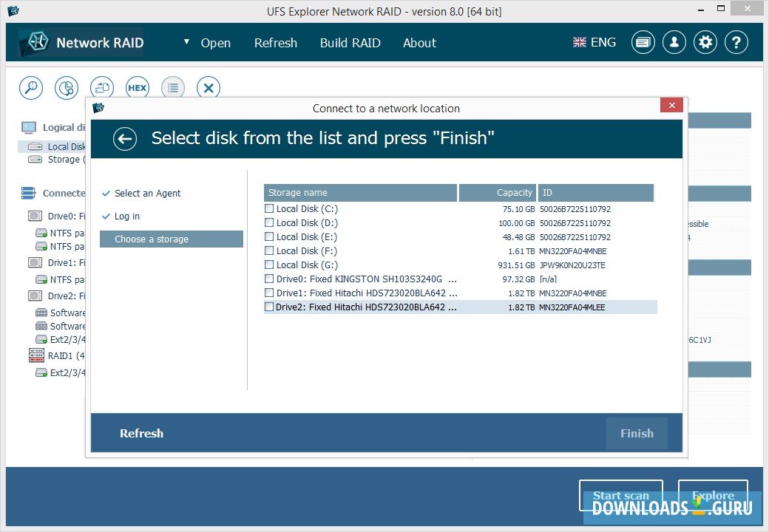Image resolution: width=769 pixels, height=532 pixels.
Task: Click the 75.10 GB capacity cell
Action: (x=518, y=209)
